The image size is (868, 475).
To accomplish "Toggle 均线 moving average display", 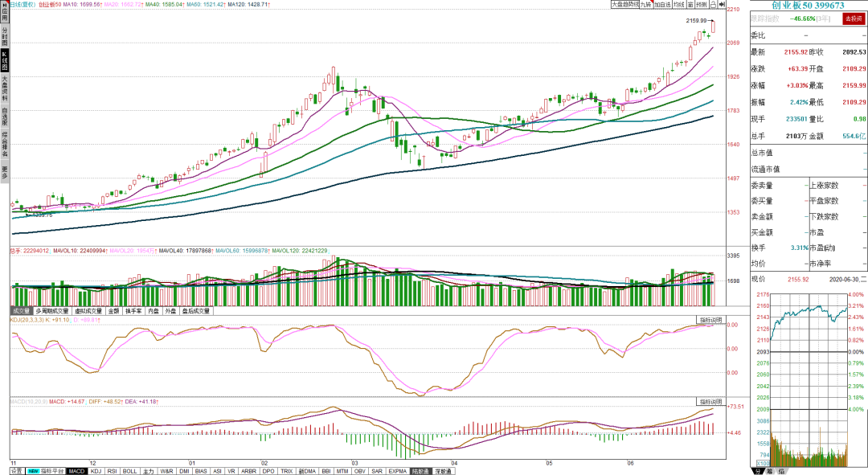I will (679, 5).
